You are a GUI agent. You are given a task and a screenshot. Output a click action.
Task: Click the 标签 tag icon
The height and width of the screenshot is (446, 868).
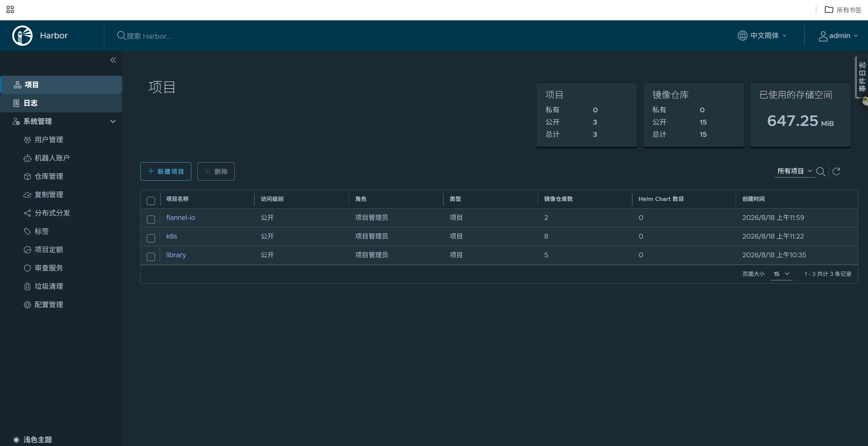27,231
